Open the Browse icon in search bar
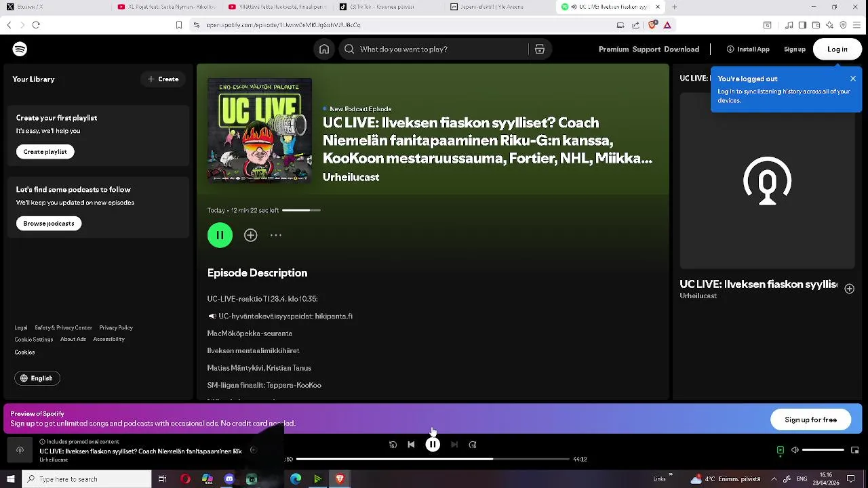Screen dimensions: 868x488 point(540,49)
